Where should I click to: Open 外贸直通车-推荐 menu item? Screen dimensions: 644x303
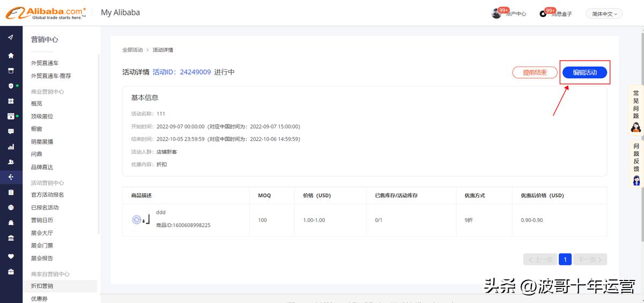[51, 76]
